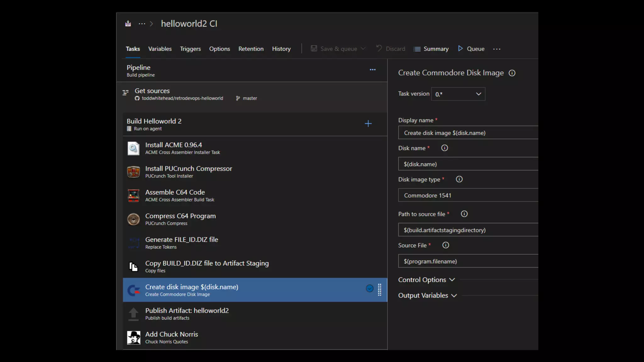Select the Publish Artifact: helloworld2 task
This screenshot has width=644, height=362.
pos(187,314)
